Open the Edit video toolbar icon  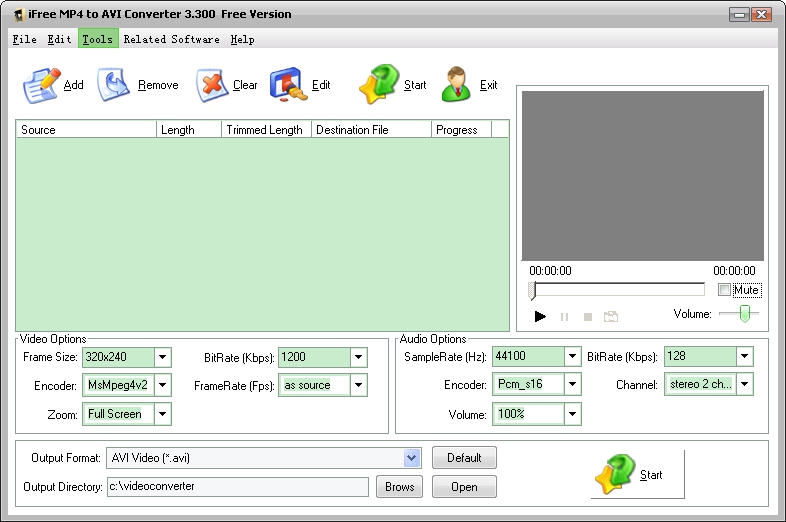click(287, 85)
